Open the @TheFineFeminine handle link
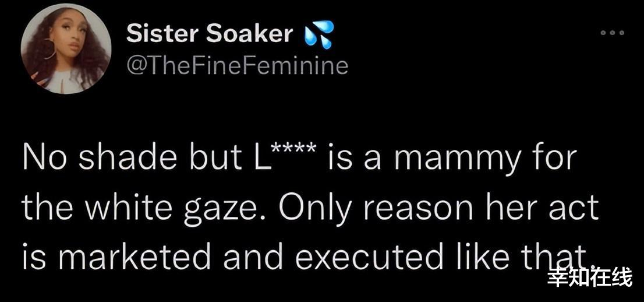This screenshot has width=644, height=302. coord(237,65)
